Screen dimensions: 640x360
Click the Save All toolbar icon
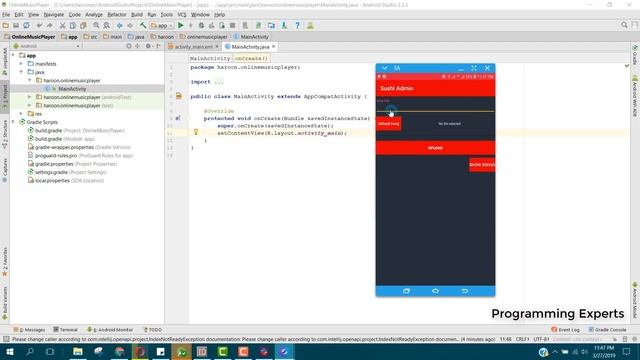(x=16, y=25)
